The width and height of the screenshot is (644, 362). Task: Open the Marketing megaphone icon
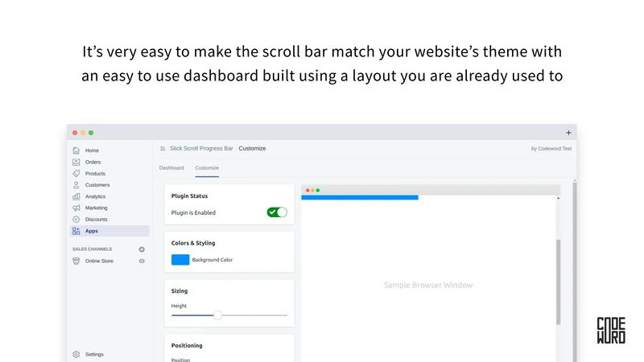pos(76,208)
